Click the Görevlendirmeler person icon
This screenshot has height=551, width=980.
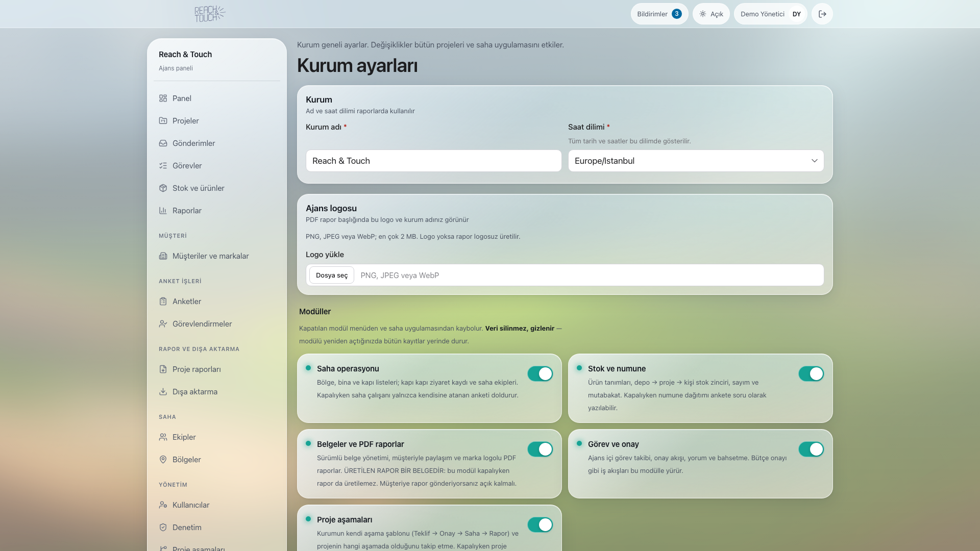coord(163,323)
